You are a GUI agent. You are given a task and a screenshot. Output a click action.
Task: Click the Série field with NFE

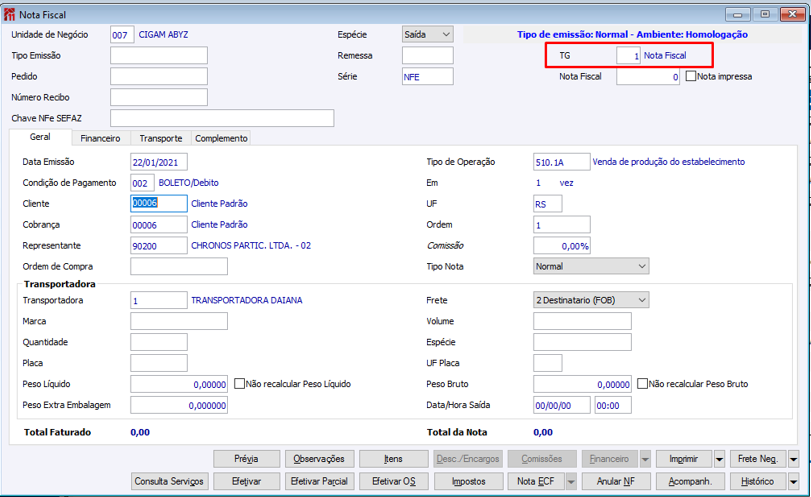[x=428, y=76]
